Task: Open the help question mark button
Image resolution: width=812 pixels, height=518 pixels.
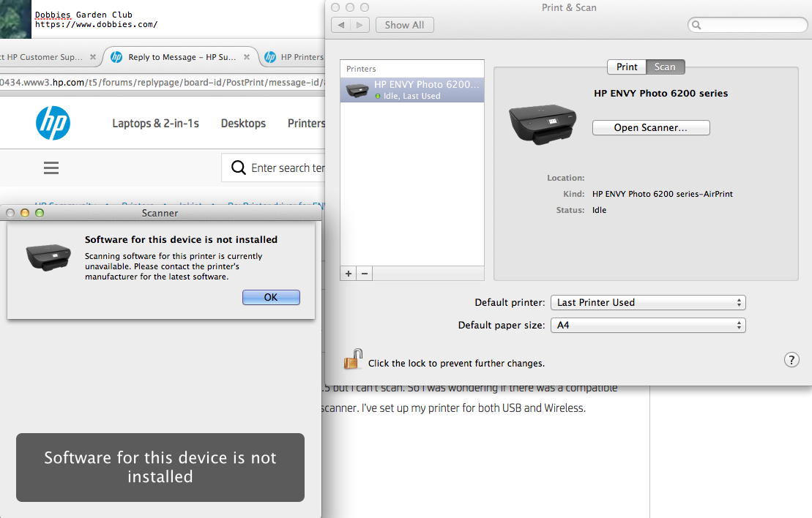Action: tap(791, 360)
